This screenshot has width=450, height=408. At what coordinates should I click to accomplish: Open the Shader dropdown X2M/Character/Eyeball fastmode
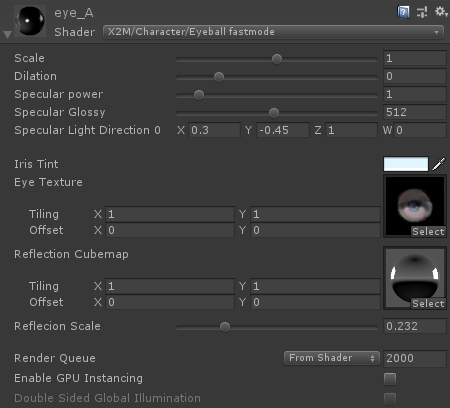(273, 32)
